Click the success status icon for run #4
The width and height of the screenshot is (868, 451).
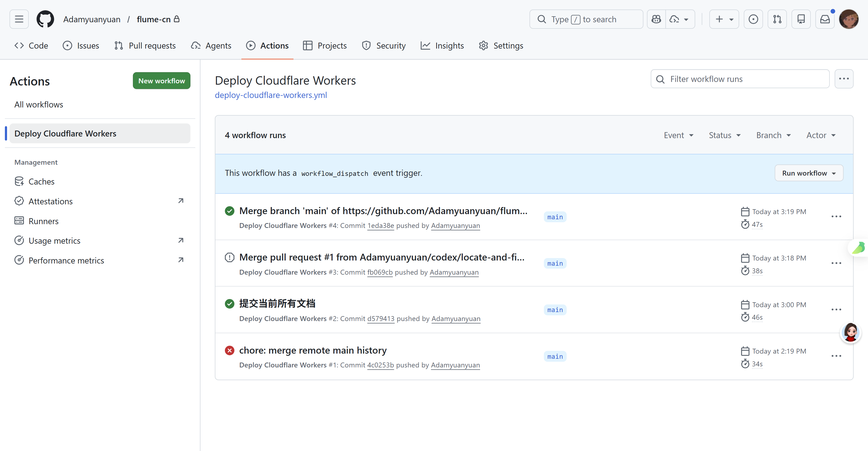pyautogui.click(x=229, y=211)
